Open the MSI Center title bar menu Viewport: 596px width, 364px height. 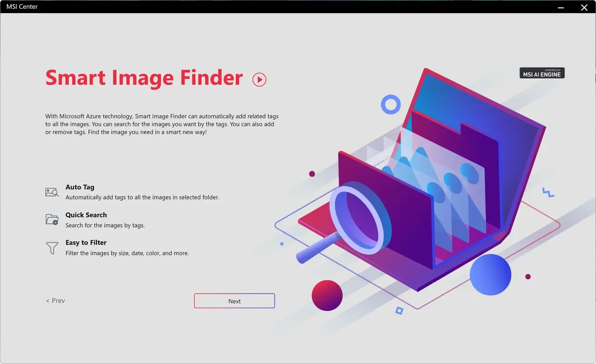21,6
